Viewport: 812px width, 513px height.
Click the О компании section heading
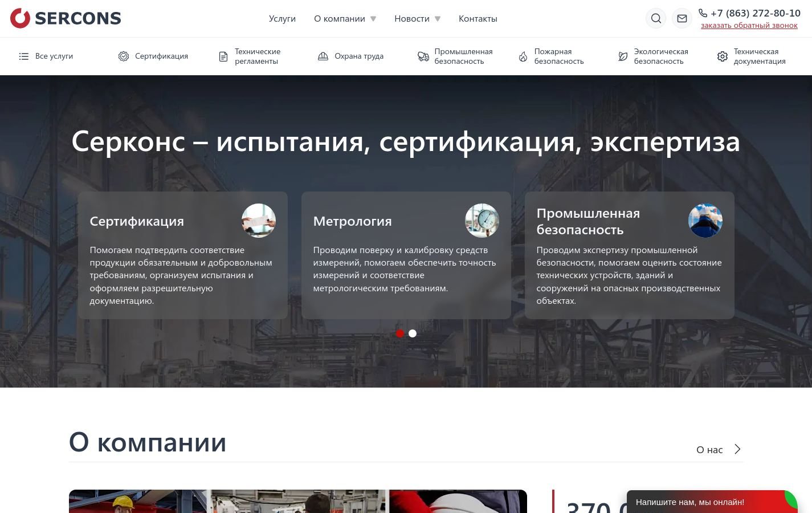click(148, 442)
